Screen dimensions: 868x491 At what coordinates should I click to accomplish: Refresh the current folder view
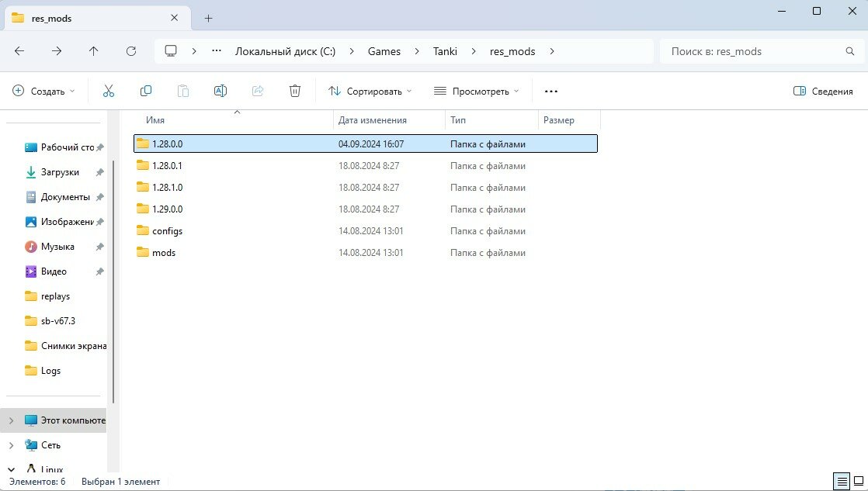point(131,51)
